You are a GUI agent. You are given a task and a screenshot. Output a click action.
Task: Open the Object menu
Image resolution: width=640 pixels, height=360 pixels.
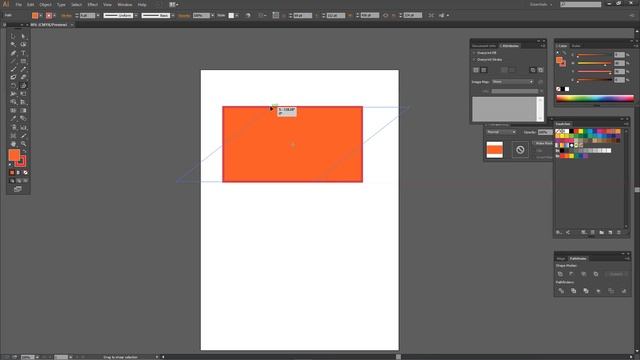pyautogui.click(x=45, y=4)
